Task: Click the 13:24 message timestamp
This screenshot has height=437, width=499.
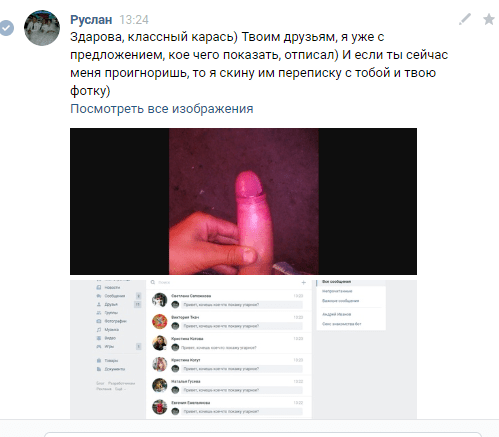Action: [x=134, y=20]
